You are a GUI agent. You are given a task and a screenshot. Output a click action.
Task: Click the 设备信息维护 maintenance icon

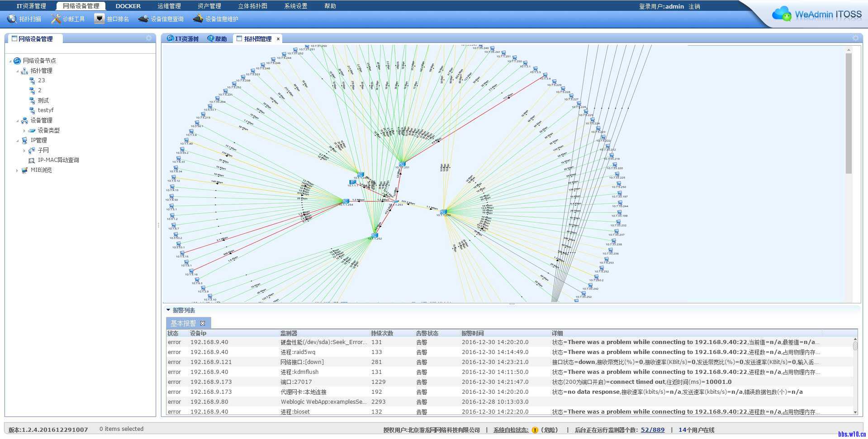click(198, 19)
